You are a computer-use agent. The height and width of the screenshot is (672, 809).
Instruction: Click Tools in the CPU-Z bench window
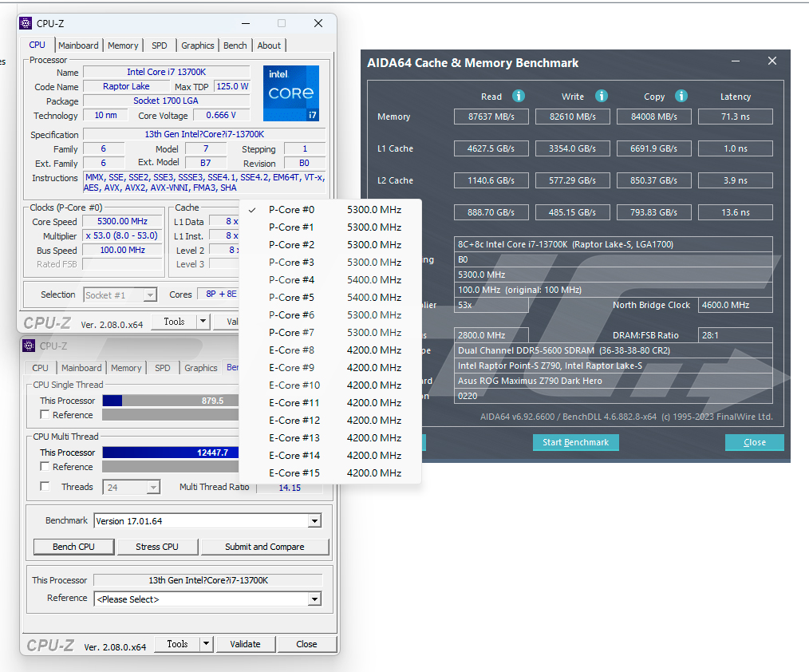coord(177,644)
